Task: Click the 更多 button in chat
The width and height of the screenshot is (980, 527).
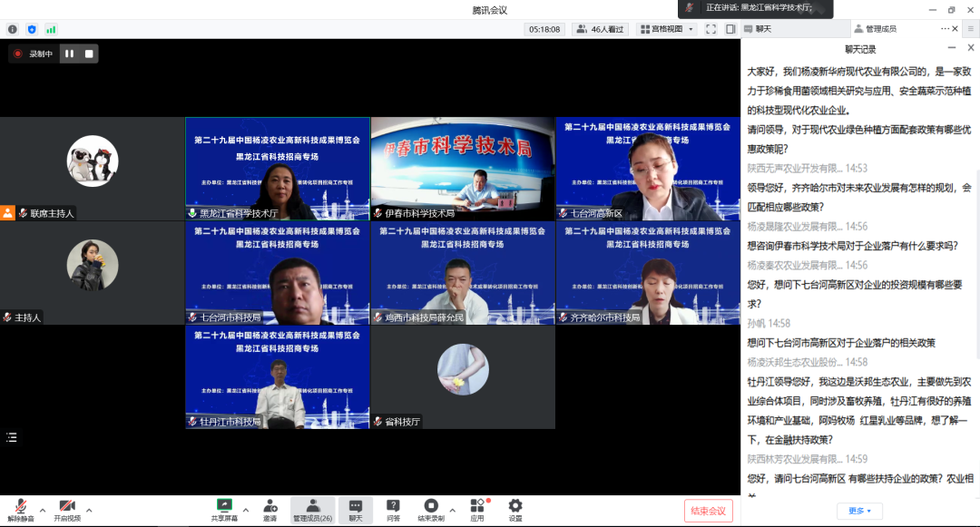Action: [860, 512]
